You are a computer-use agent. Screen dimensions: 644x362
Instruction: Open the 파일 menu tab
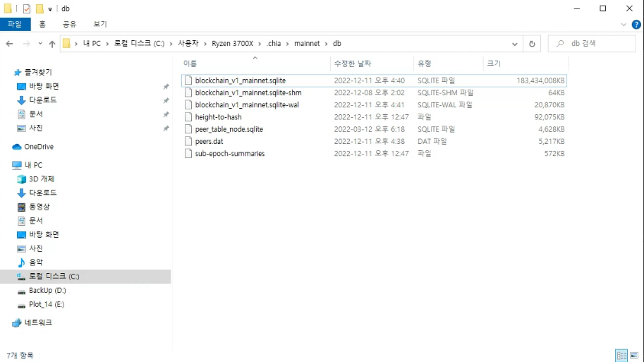coord(16,24)
